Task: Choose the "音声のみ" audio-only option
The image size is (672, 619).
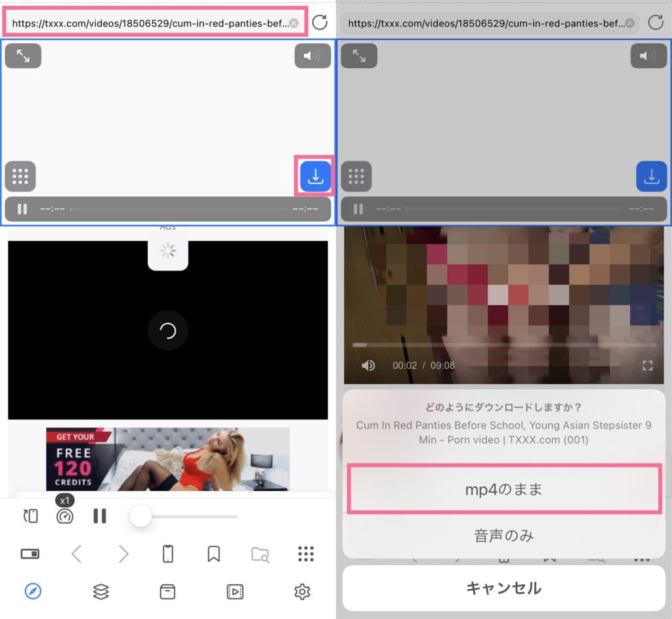Action: (x=503, y=536)
